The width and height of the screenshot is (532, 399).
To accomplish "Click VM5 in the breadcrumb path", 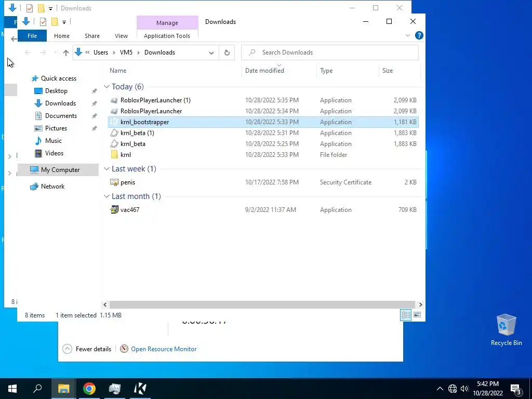I will point(126,52).
